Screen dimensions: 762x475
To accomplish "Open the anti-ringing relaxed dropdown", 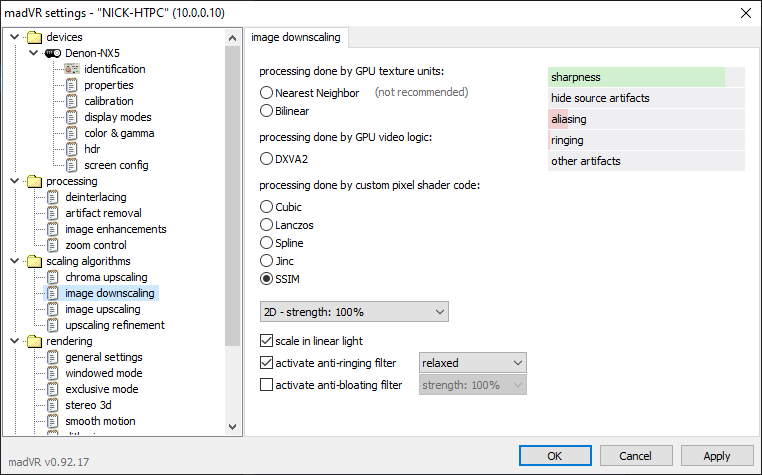I will coord(473,363).
